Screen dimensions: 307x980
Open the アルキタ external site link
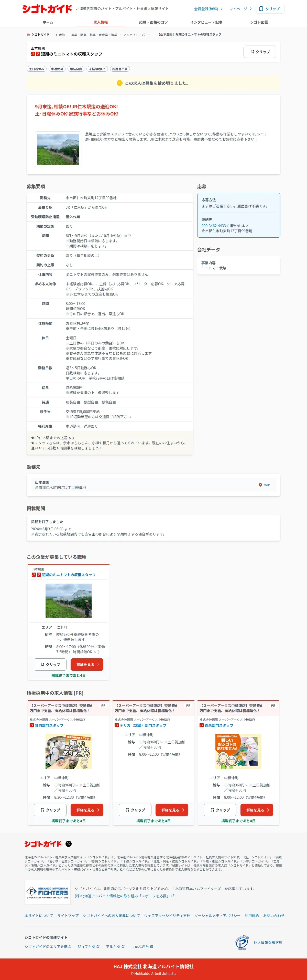(x=115, y=946)
